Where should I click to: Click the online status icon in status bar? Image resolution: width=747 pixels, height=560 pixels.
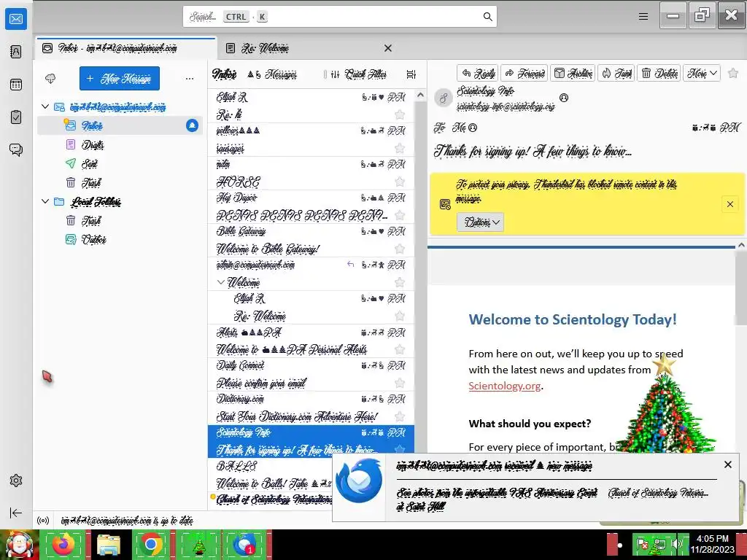pos(43,521)
